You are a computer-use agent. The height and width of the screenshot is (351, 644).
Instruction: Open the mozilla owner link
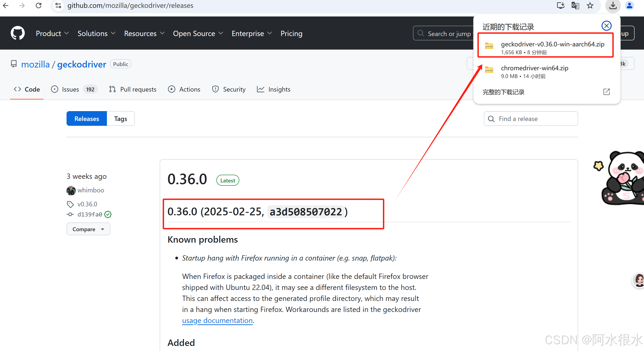click(x=35, y=64)
